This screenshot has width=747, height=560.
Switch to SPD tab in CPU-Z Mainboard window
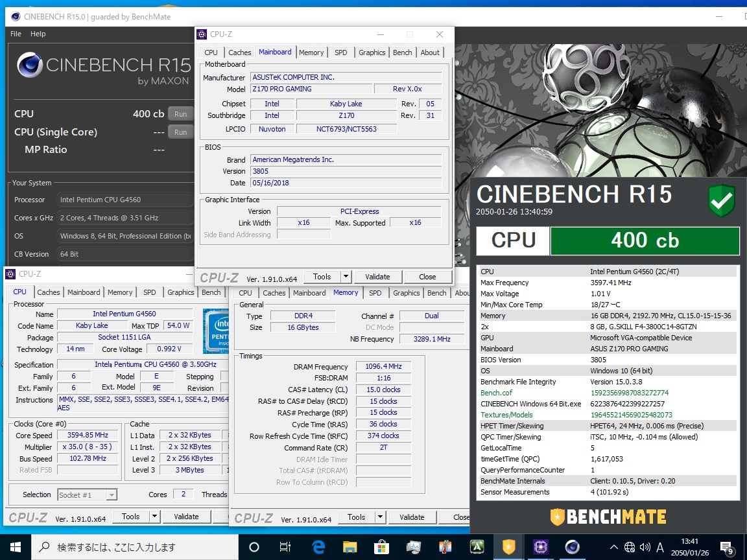(341, 52)
